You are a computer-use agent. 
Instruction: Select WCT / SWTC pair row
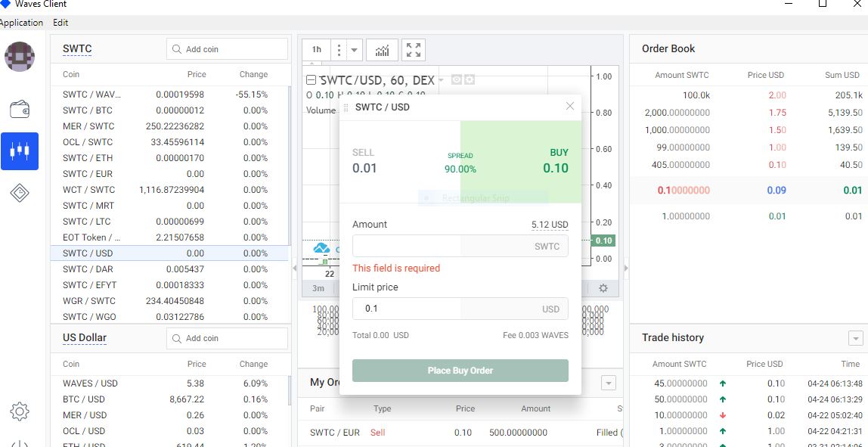(169, 190)
